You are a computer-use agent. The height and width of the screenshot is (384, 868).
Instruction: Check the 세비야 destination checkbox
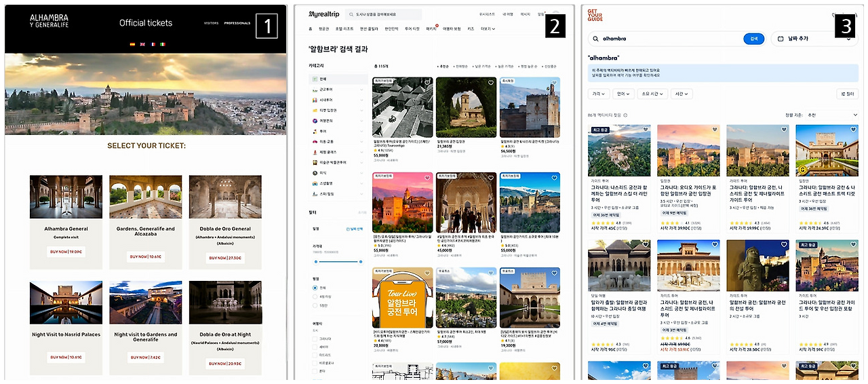click(x=315, y=347)
